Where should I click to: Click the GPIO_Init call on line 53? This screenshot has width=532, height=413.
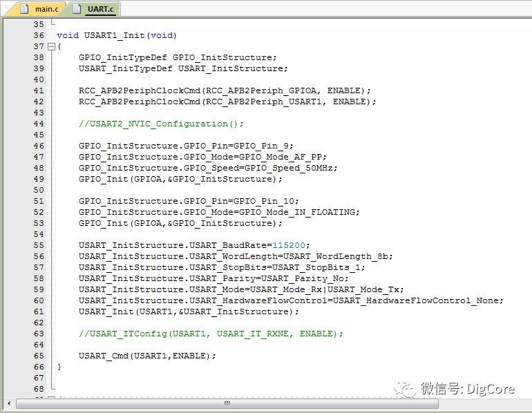180,223
